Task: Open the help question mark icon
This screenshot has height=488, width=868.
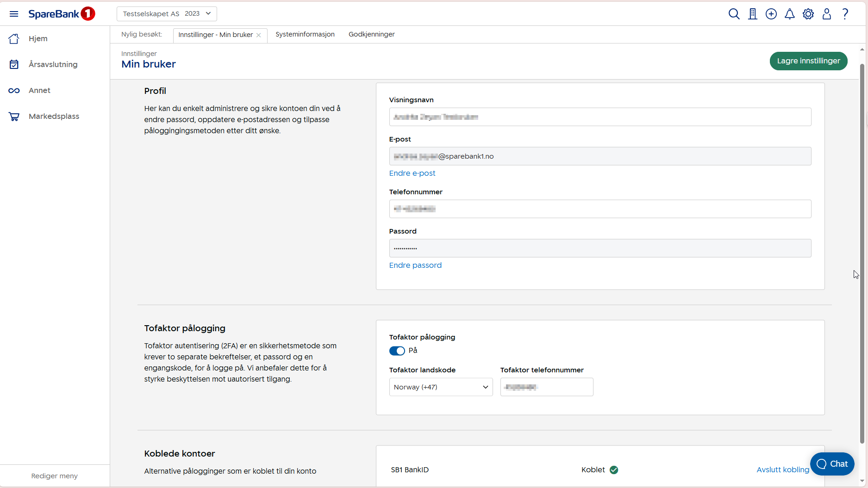Action: (x=845, y=14)
